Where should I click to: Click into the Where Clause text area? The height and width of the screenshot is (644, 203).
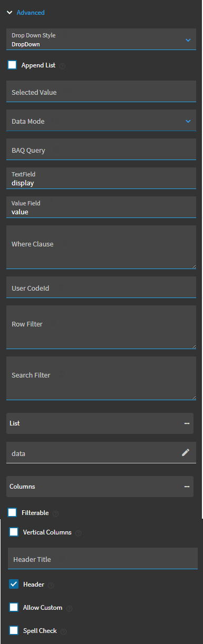(x=101, y=247)
